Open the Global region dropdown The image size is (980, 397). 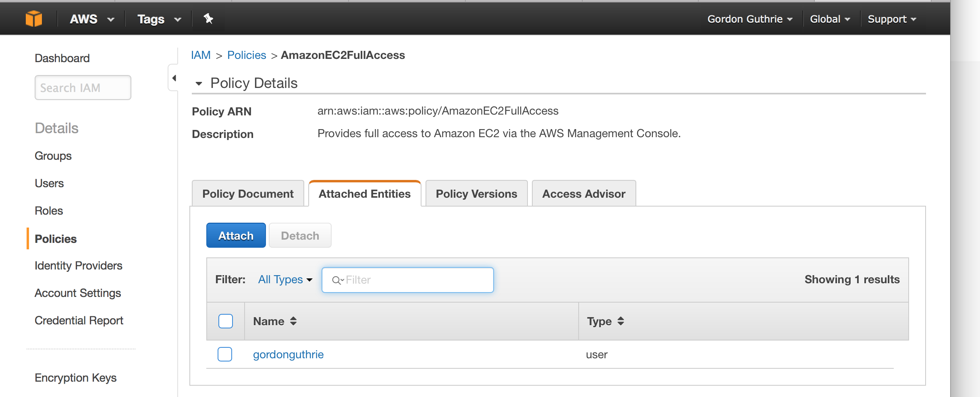pos(830,19)
